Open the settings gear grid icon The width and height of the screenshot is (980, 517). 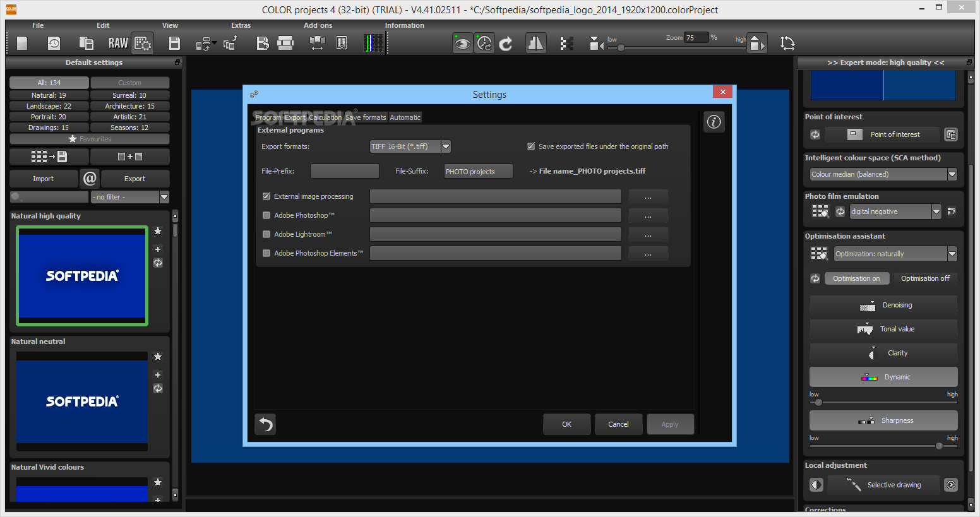(143, 43)
